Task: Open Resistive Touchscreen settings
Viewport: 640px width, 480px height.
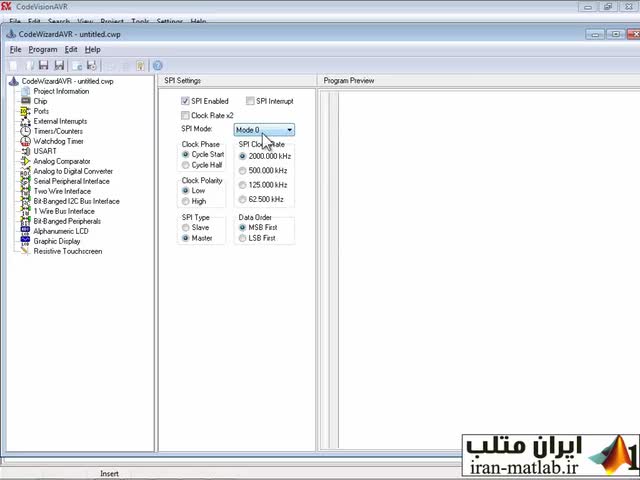Action: 68,251
